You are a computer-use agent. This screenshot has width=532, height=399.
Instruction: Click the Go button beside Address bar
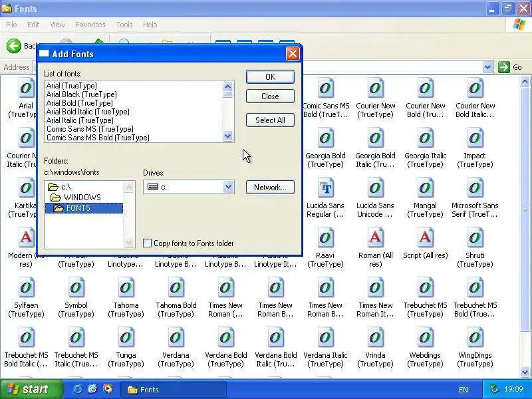[510, 67]
